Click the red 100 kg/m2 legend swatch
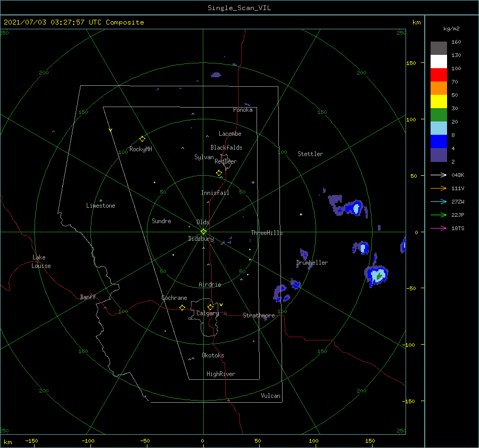This screenshot has width=479, height=448. [439, 75]
